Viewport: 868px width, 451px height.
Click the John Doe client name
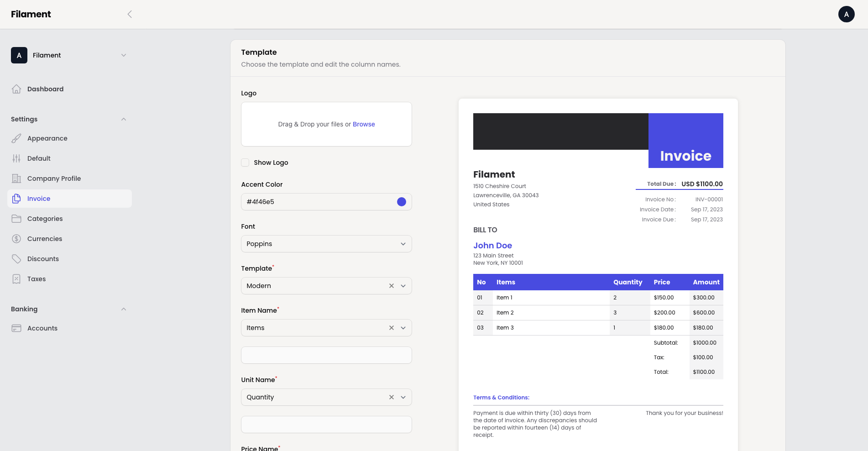click(492, 246)
